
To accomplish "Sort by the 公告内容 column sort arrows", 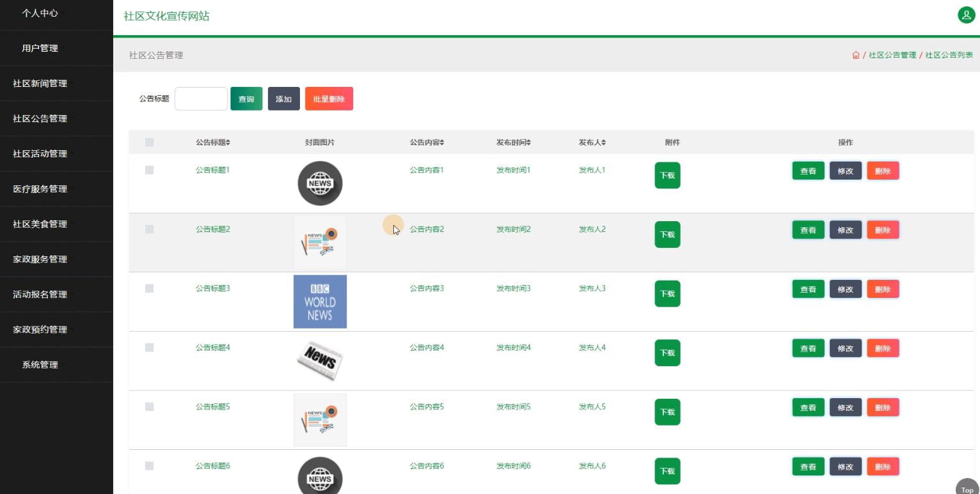I will [x=442, y=143].
